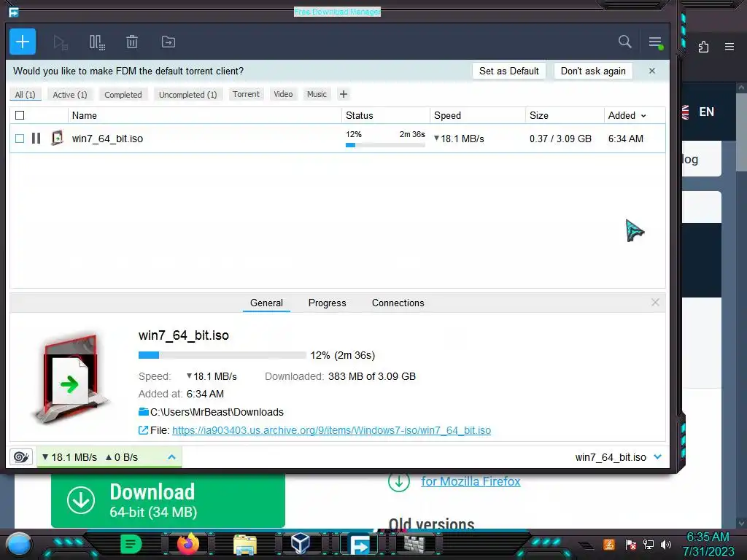
Task: Click the start selected downloads play icon
Action: click(60, 42)
